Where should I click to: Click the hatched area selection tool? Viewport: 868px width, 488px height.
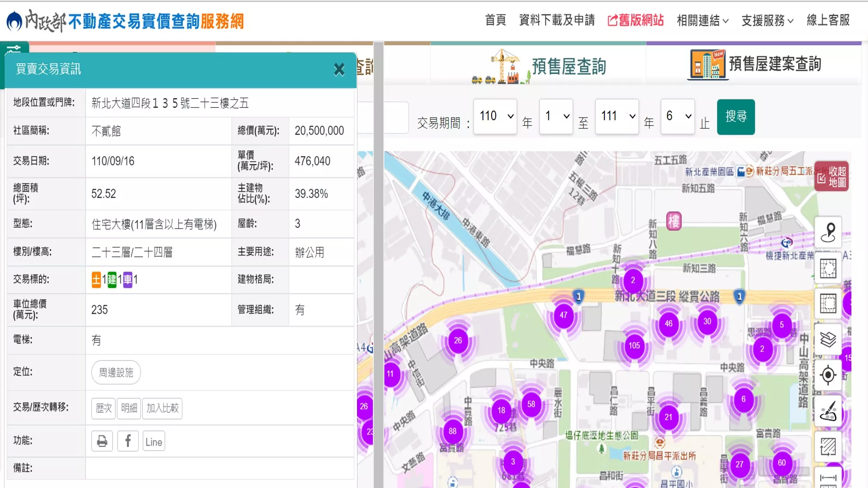pyautogui.click(x=828, y=447)
